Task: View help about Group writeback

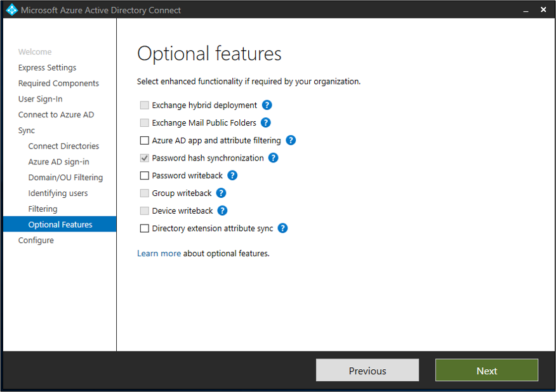Action: (220, 193)
